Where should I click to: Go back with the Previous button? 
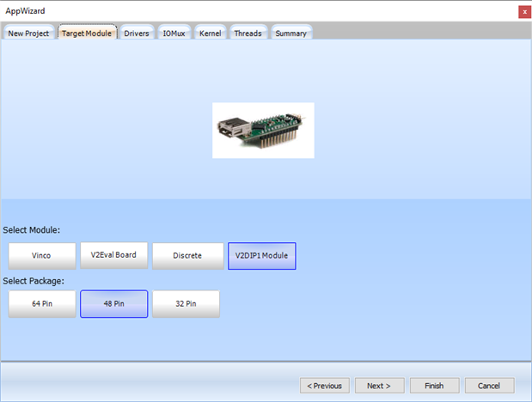(x=325, y=386)
